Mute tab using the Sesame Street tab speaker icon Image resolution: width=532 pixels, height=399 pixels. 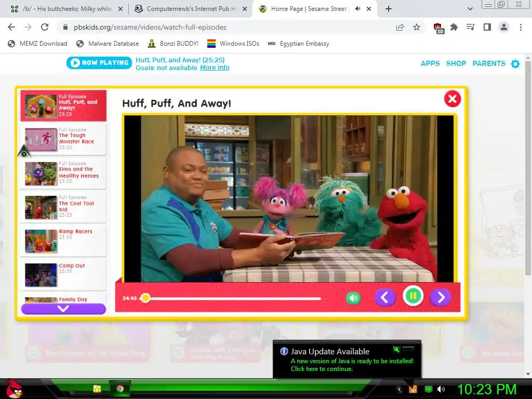pos(357,9)
